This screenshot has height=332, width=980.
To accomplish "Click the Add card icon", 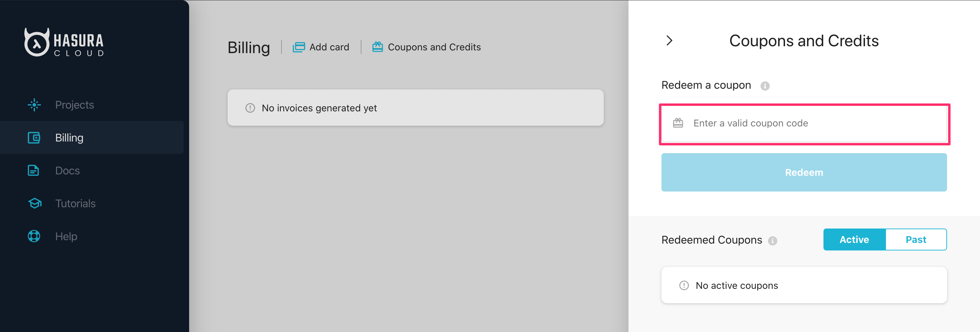I will coord(299,47).
